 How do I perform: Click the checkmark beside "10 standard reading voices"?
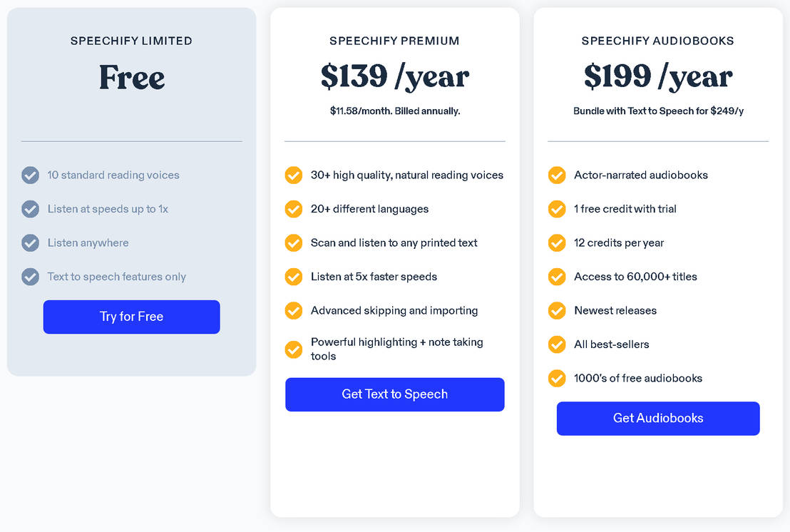coord(30,175)
